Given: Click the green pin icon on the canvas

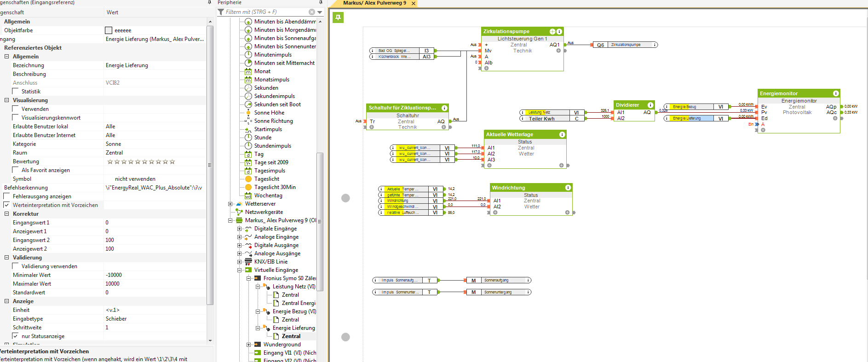Looking at the screenshot, I should pos(338,17).
